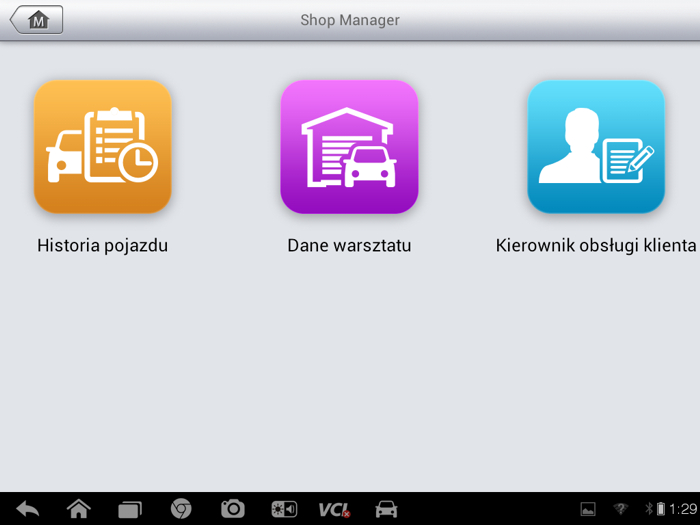Open the Dane warsztatu garage icon
This screenshot has width=700, height=525.
click(349, 146)
